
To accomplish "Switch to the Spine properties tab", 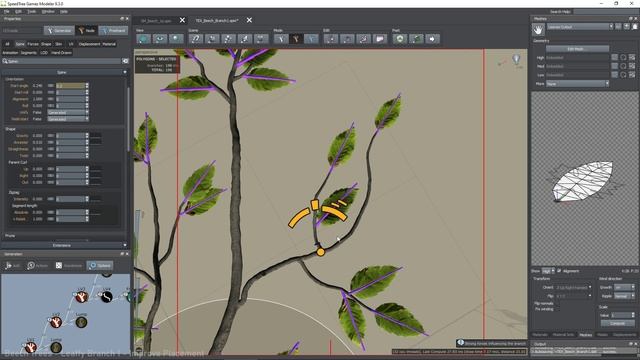I will pyautogui.click(x=20, y=44).
